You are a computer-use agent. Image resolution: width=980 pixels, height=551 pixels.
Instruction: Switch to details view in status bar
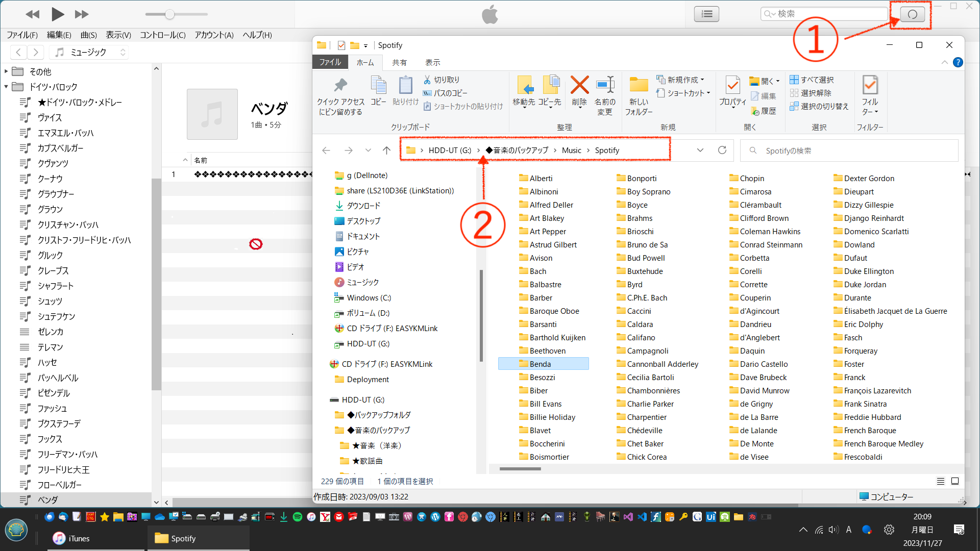[x=940, y=481]
